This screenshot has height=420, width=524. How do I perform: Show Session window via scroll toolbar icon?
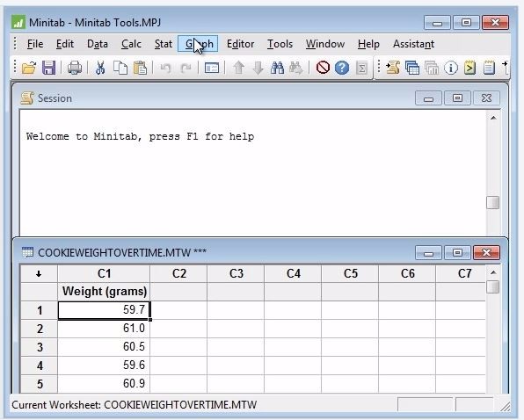click(x=393, y=68)
